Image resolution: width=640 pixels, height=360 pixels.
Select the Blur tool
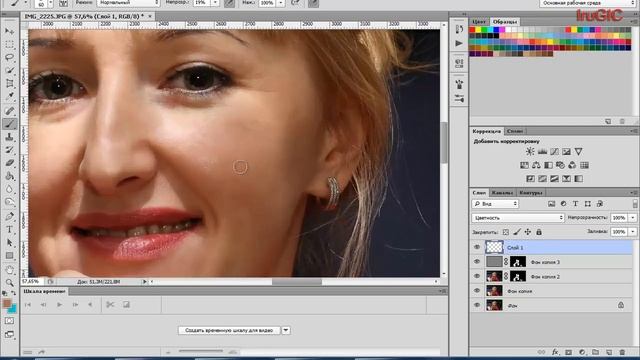[x=9, y=189]
